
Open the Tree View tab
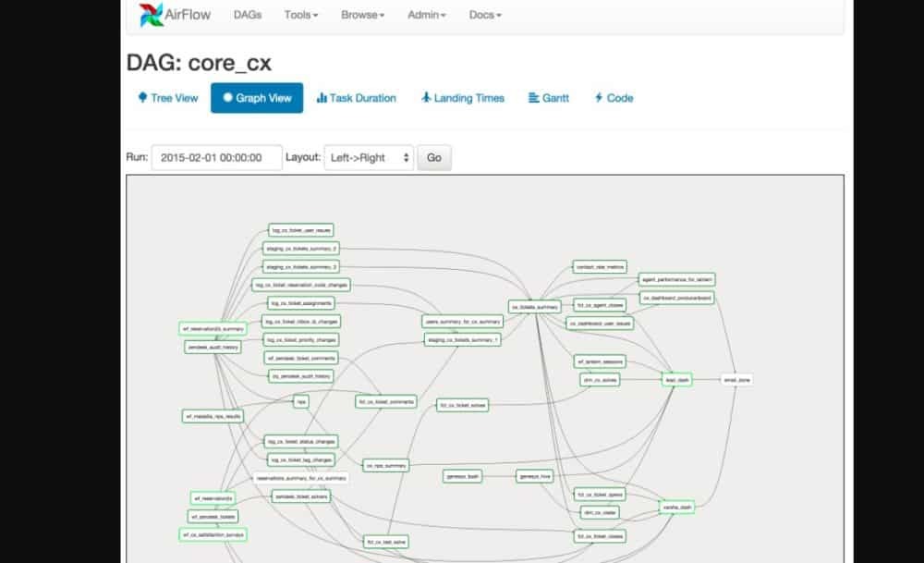167,98
